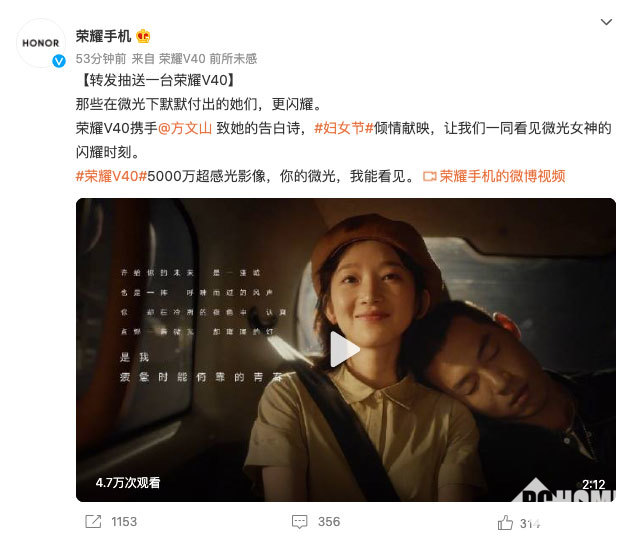Like the post with thumbs-up icon
This screenshot has width=634, height=539.
pos(505,523)
